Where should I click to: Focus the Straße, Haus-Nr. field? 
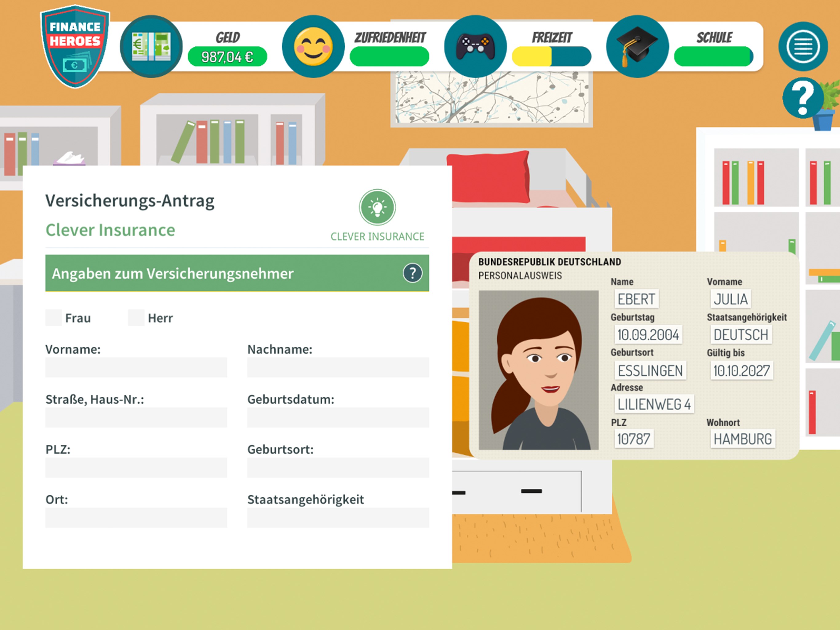tap(136, 417)
